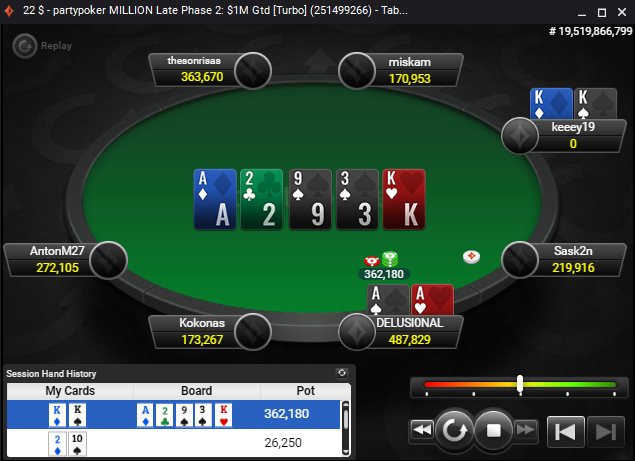This screenshot has width=635, height=461.
Task: Click the Replay circular arrow icon
Action: [25, 46]
